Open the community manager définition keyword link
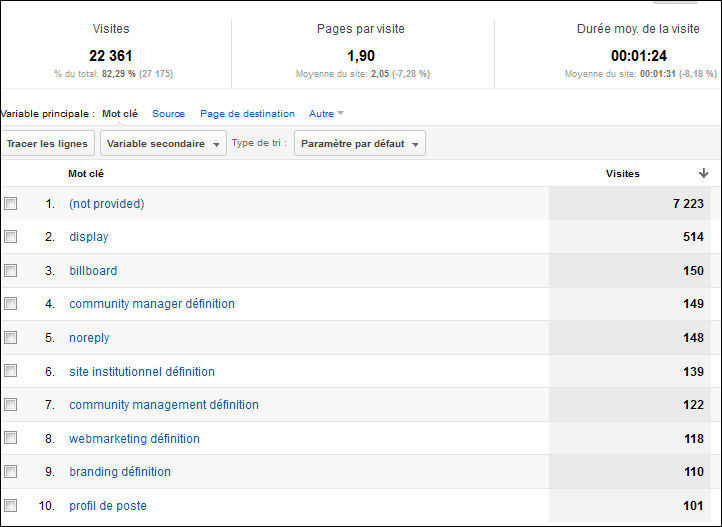 coord(152,304)
